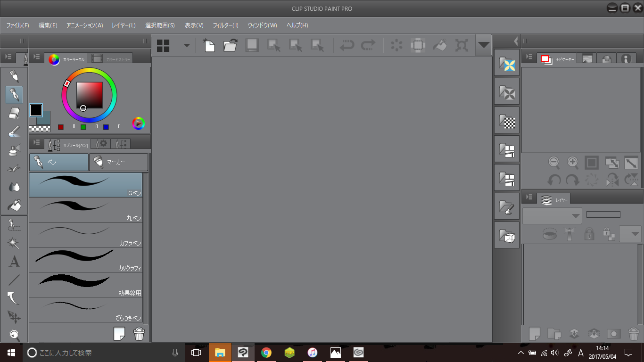This screenshot has height=362, width=644.
Task: Duplicate the selected sub tool
Action: 119,334
